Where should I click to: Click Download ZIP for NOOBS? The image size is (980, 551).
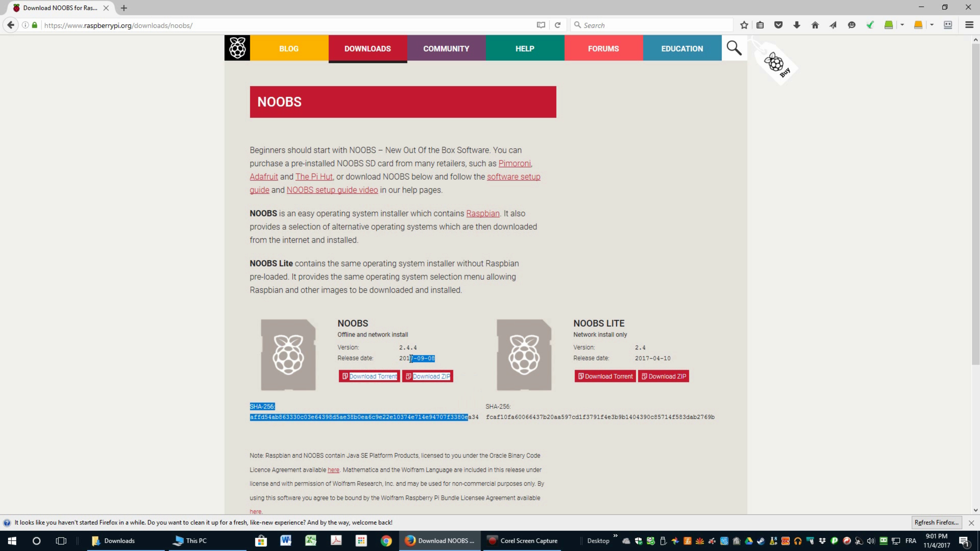coord(428,376)
